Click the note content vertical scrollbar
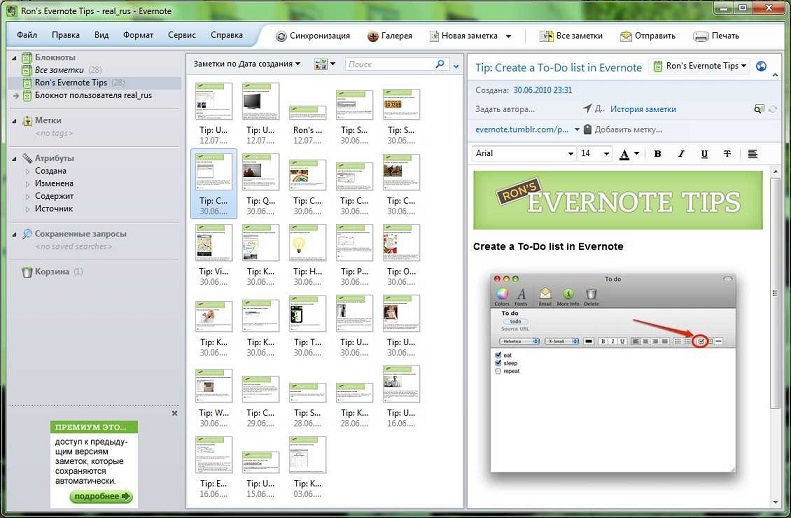The image size is (791, 518). tap(775, 293)
